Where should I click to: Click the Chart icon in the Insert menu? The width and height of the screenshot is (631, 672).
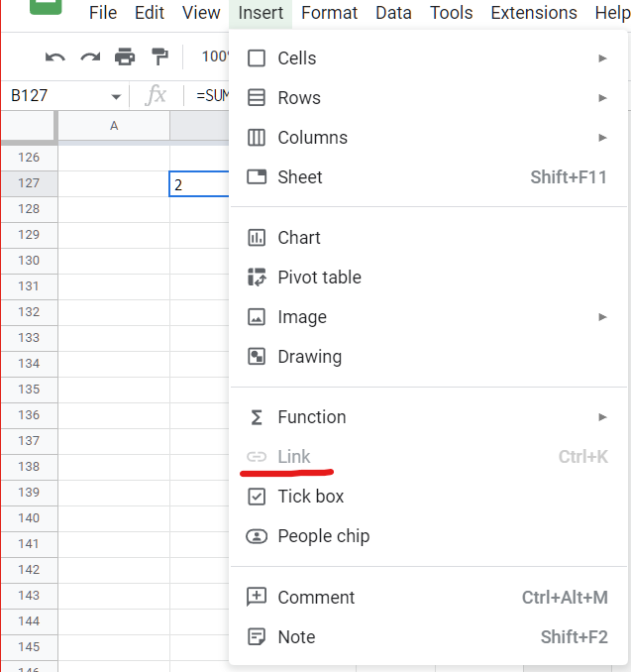pos(257,238)
